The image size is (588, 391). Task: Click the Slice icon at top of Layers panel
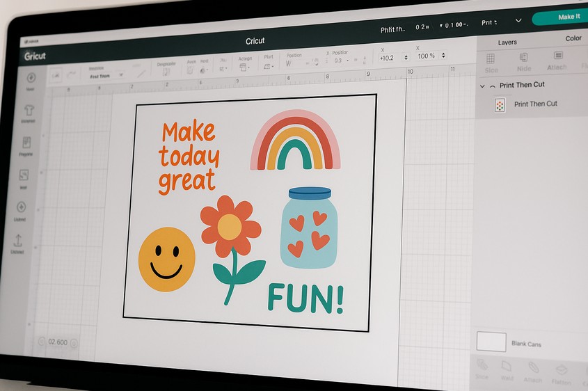pos(491,60)
